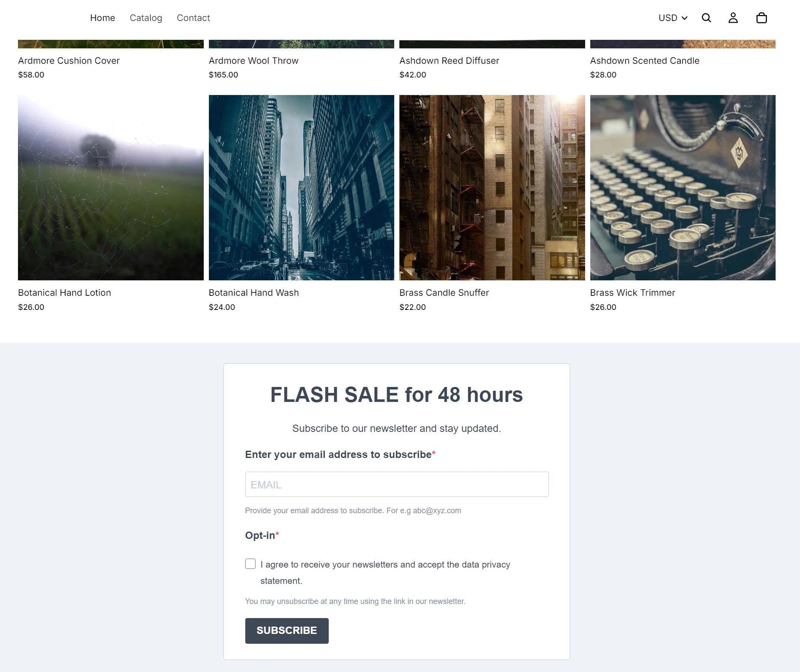Focus the EMAIL input field
Screen dimensions: 800x672
click(x=397, y=485)
